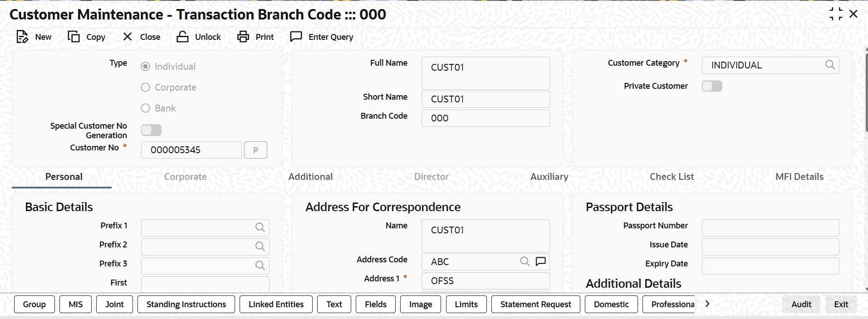Close the Customer Maintenance window

pyautogui.click(x=853, y=14)
